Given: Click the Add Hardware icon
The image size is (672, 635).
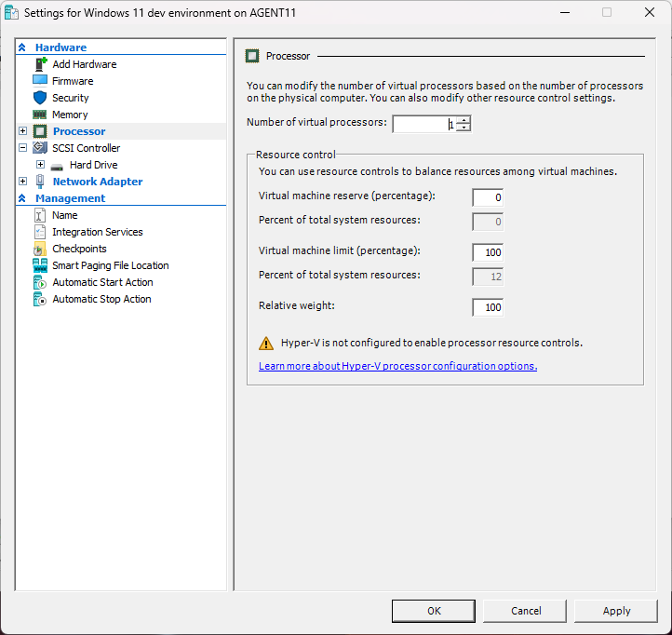Looking at the screenshot, I should point(40,64).
